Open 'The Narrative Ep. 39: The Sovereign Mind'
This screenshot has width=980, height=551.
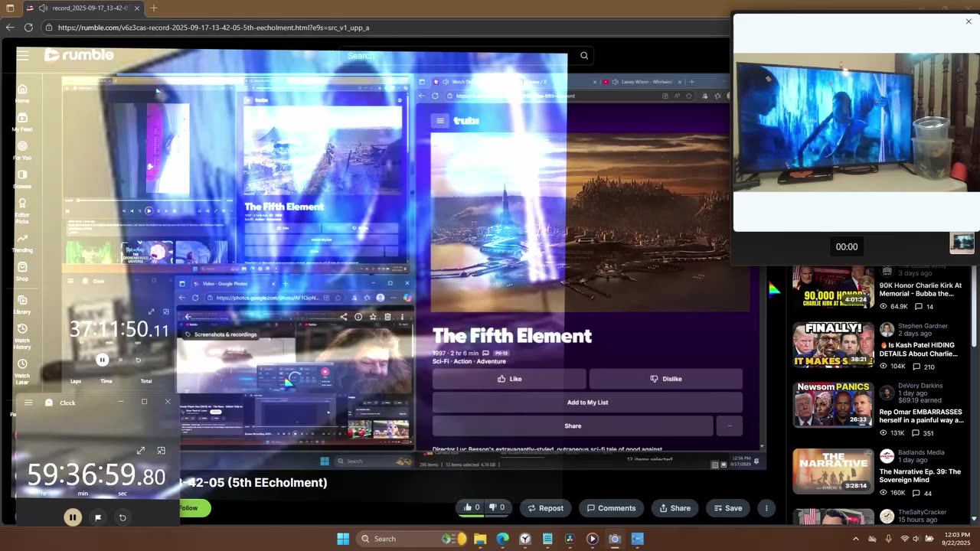(920, 476)
